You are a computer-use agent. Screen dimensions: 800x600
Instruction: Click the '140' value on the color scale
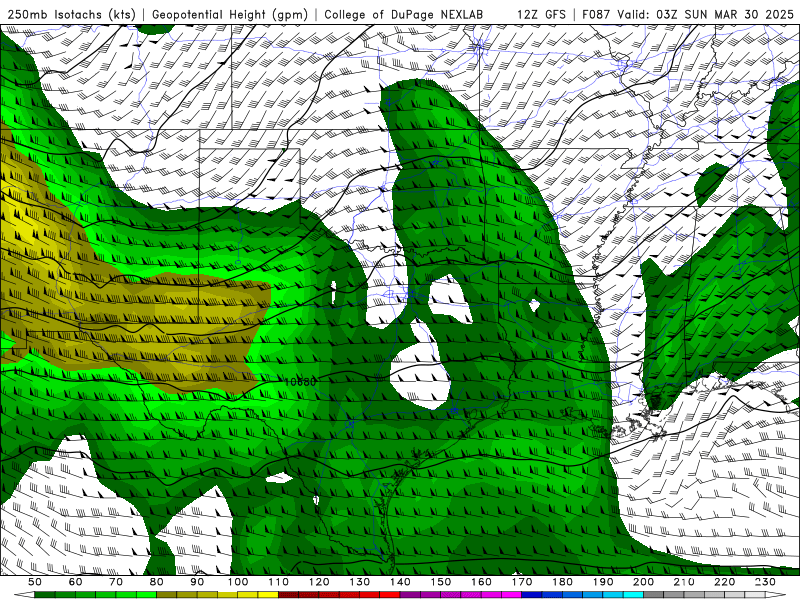400,582
